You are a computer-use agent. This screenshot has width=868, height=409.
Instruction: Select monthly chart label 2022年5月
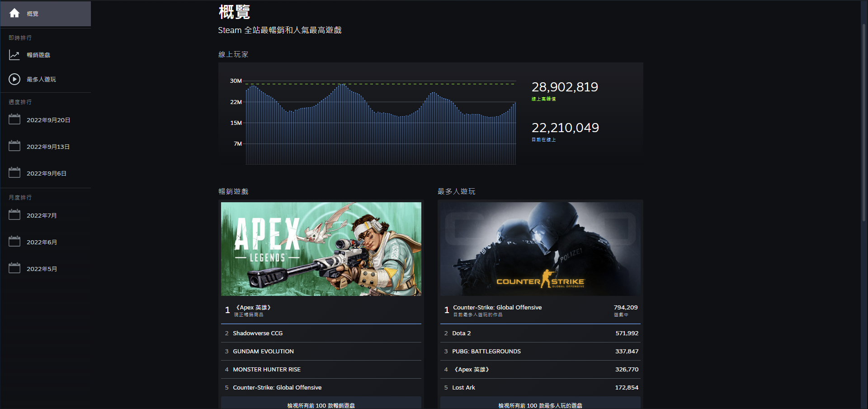(x=42, y=269)
